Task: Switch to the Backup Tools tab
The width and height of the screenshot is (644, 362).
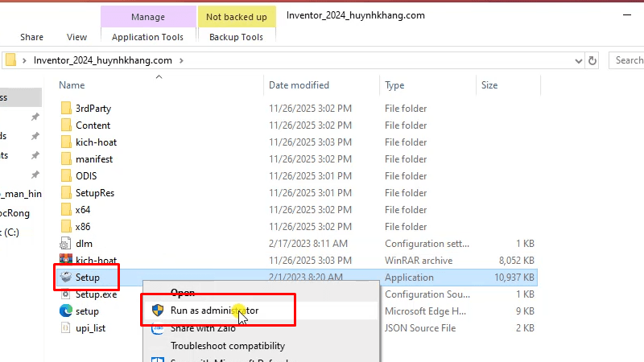Action: click(236, 37)
